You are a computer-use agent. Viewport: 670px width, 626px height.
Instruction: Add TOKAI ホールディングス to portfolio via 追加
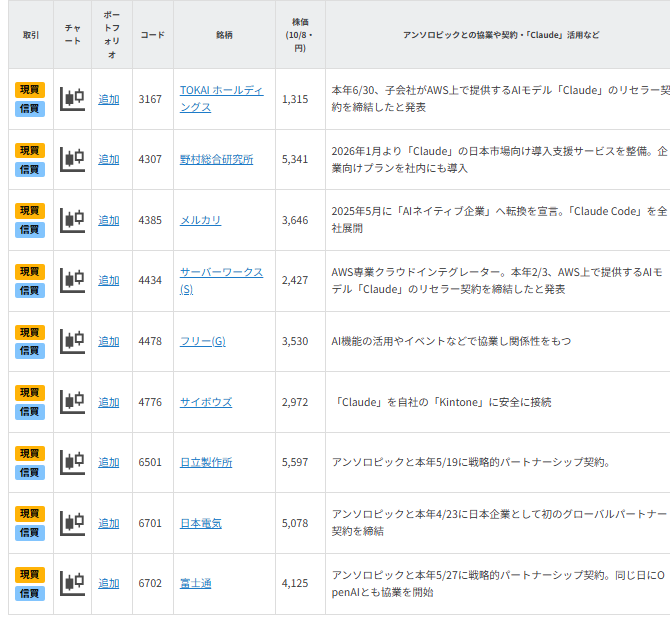[109, 99]
